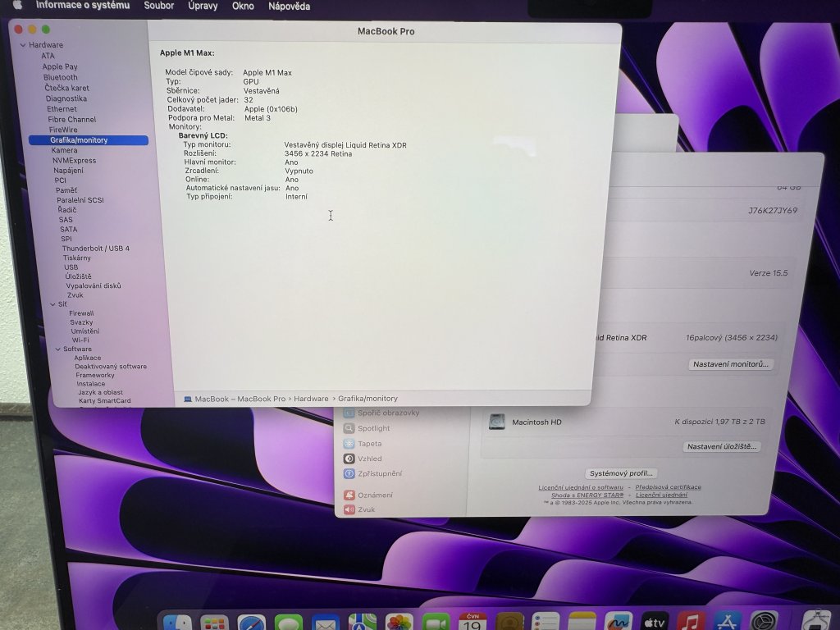Open the Soubor menu
Screen dimensions: 840x630
click(x=158, y=6)
